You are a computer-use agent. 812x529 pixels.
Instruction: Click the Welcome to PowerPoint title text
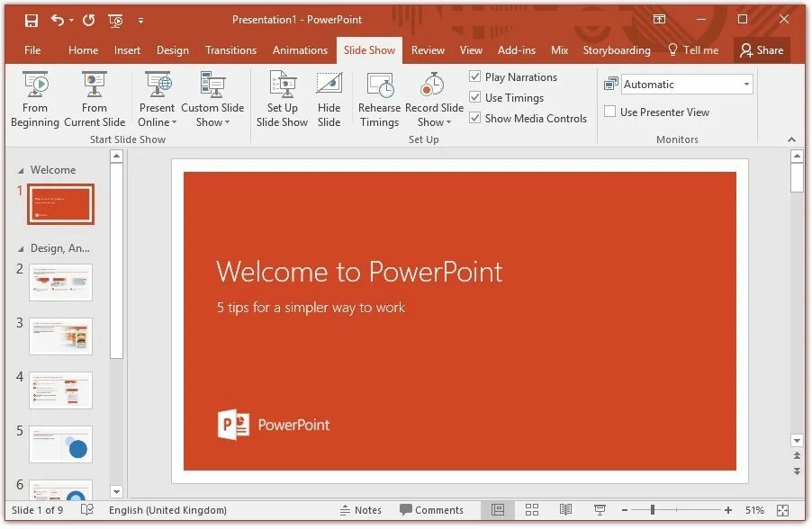coord(359,272)
